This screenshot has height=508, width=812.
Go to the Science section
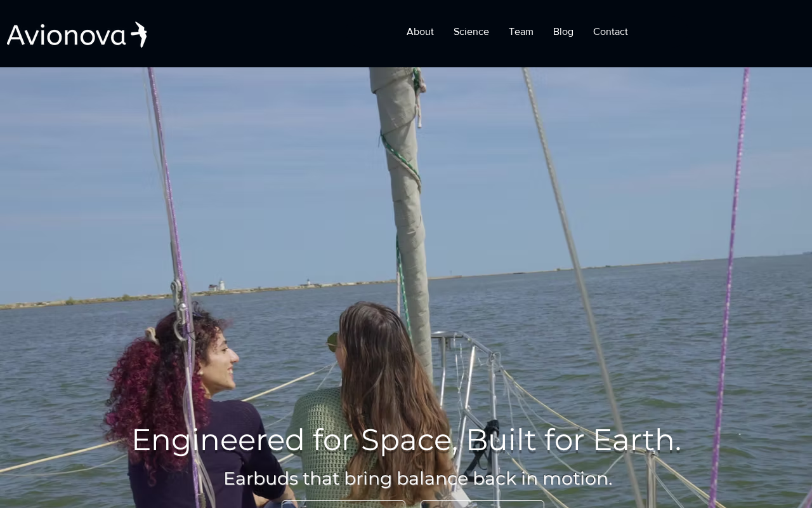tap(471, 32)
